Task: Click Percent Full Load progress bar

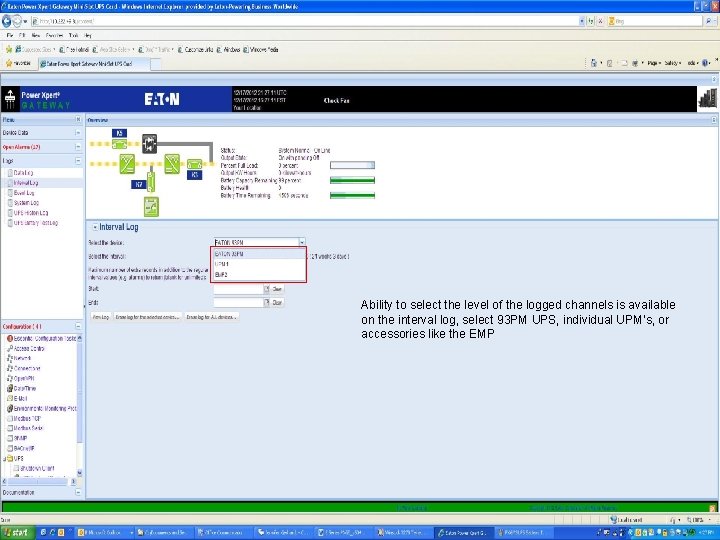Action: (x=352, y=165)
